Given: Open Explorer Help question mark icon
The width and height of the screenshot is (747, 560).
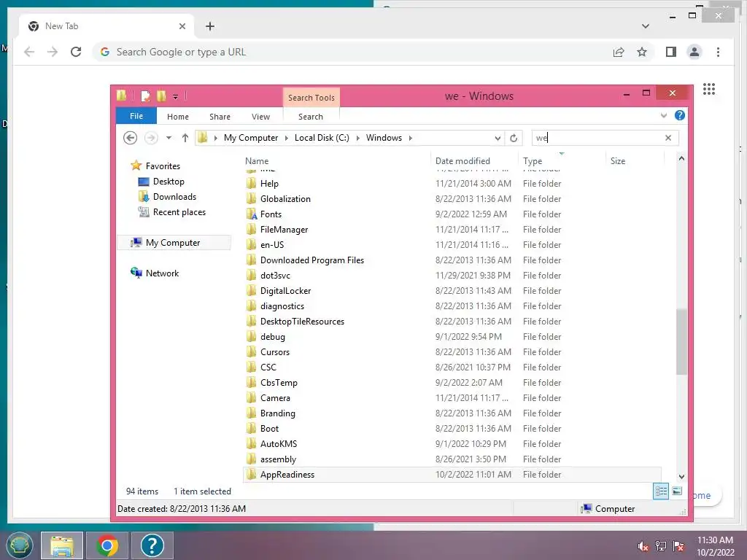Looking at the screenshot, I should 680,115.
